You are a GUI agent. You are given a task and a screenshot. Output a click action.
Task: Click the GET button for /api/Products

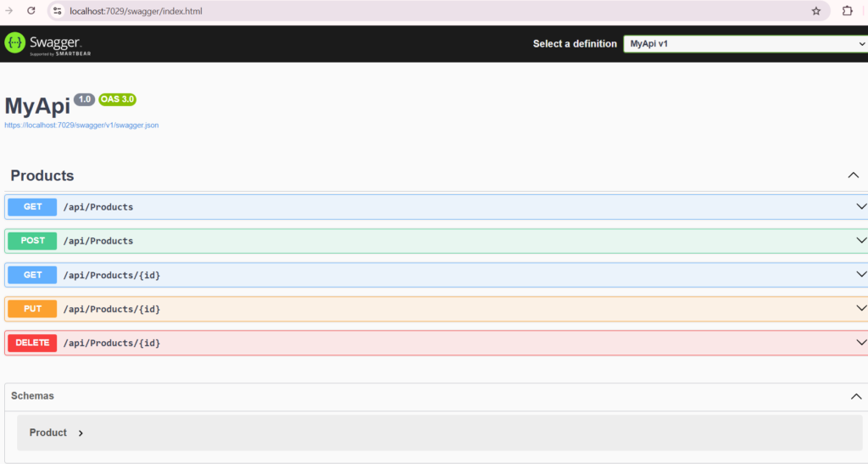click(32, 207)
